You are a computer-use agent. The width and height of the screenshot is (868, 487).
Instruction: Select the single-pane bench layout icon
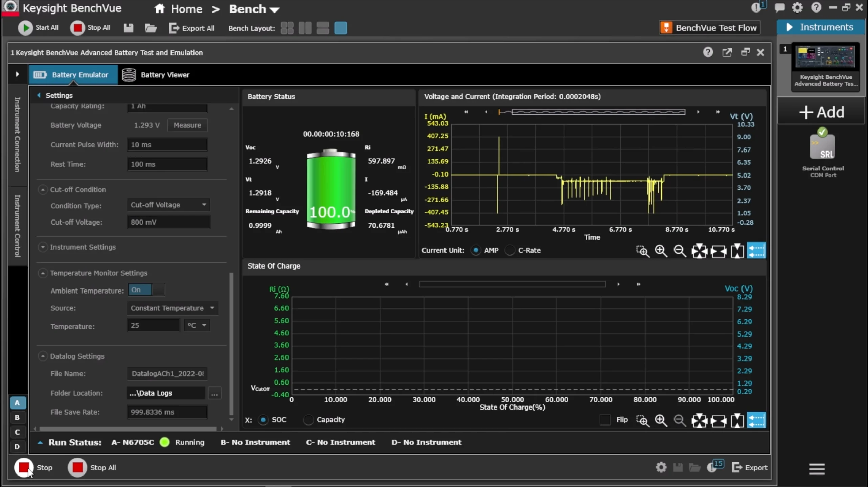click(341, 28)
